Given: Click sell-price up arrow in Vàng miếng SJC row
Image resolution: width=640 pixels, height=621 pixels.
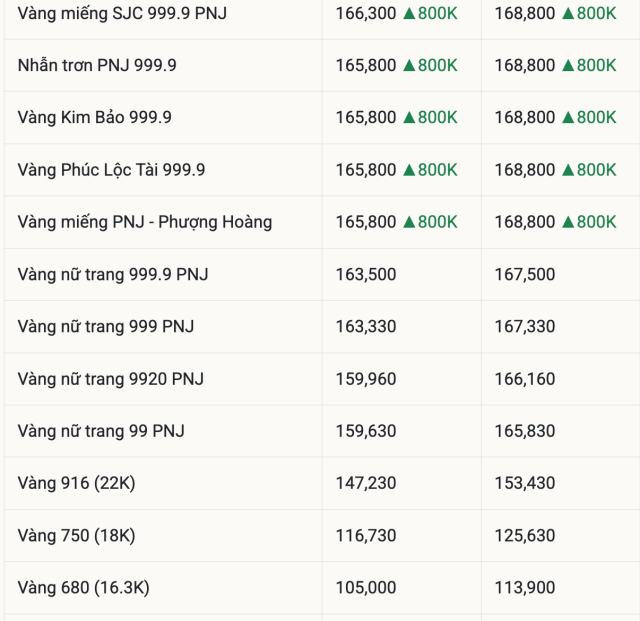Looking at the screenshot, I should 567,13.
